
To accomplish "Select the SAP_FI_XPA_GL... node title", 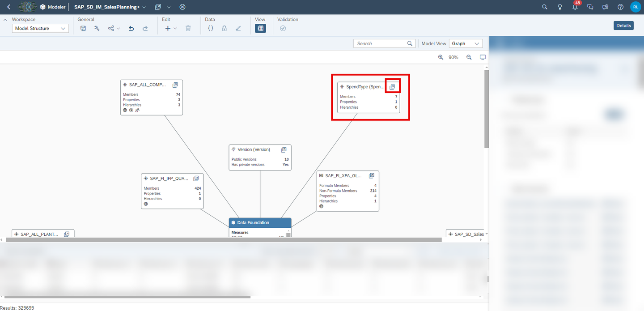I will (343, 175).
